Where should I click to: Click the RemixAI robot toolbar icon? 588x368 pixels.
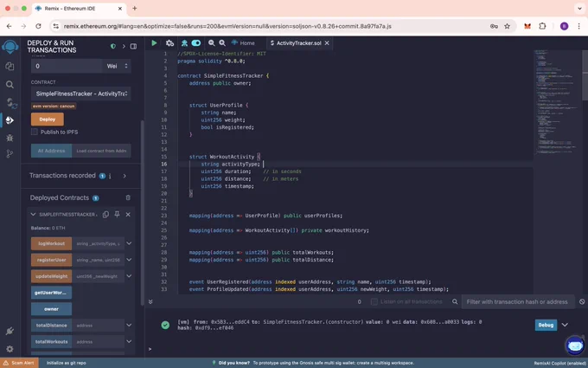(x=184, y=43)
